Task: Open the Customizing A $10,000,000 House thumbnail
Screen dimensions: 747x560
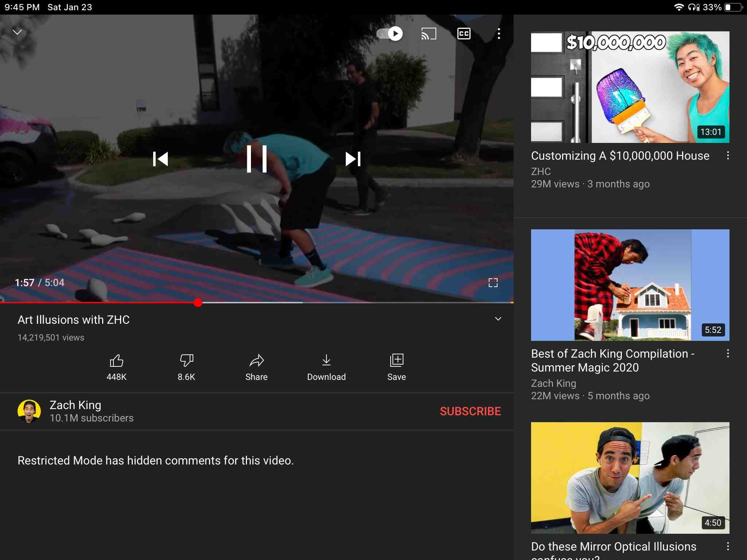Action: click(x=630, y=87)
